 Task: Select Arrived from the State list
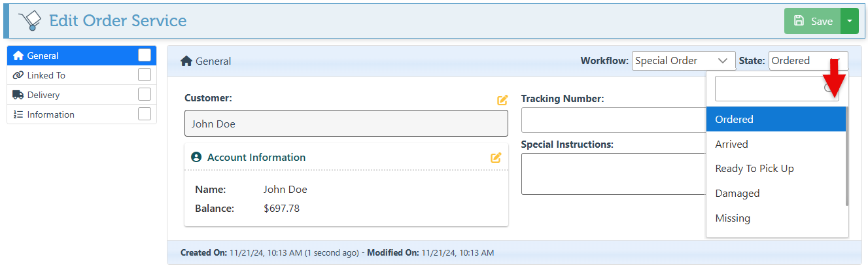click(731, 144)
